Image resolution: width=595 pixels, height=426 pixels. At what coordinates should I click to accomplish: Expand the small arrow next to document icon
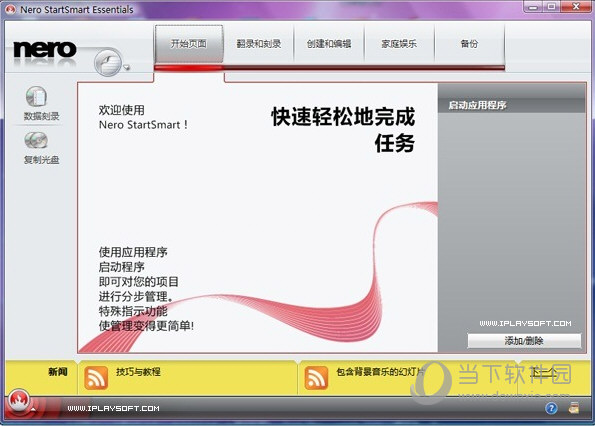[x=127, y=68]
